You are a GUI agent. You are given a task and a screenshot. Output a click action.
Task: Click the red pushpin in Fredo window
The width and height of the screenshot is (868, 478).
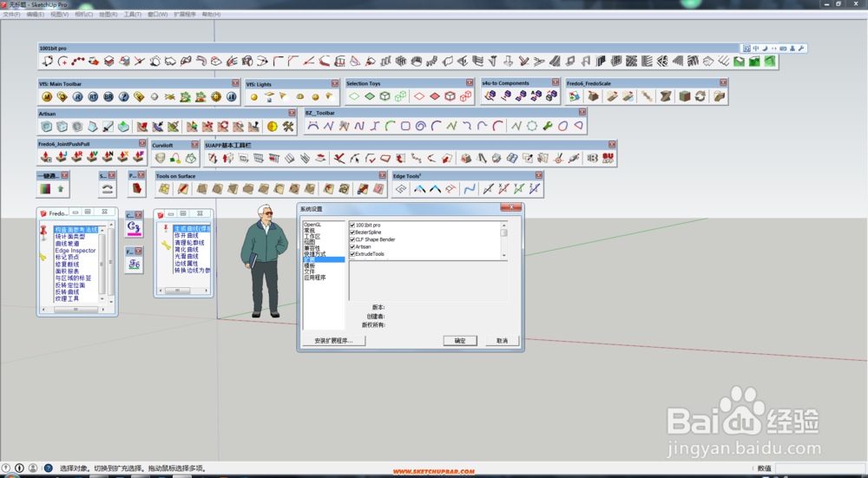(x=43, y=232)
